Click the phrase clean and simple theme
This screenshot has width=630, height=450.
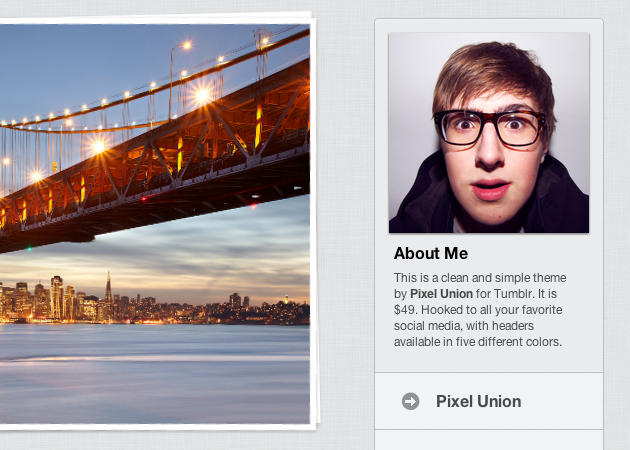coord(503,278)
